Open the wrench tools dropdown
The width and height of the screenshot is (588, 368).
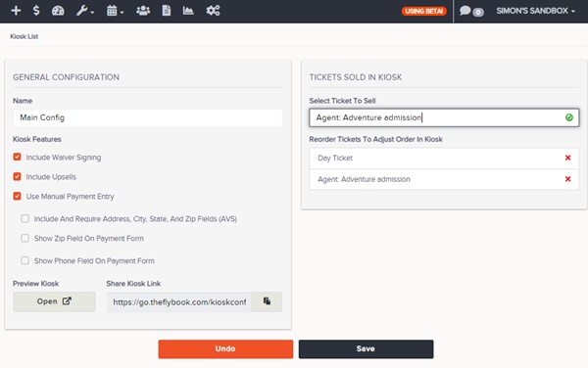84,11
